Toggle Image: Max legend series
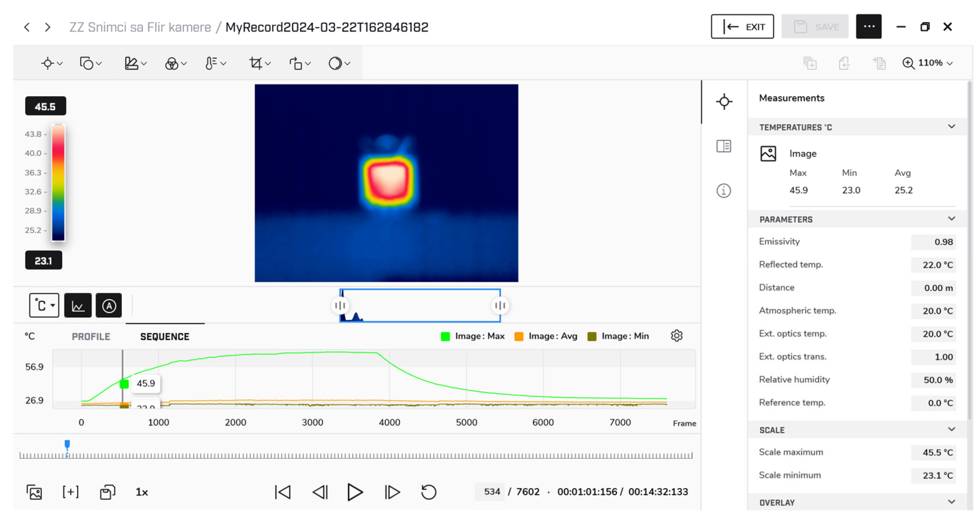Viewport: 980px width, 518px height. click(x=473, y=336)
